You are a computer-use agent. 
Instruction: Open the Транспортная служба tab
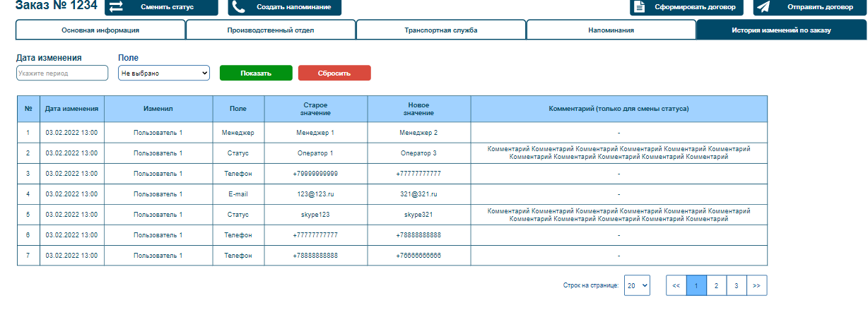pos(441,30)
